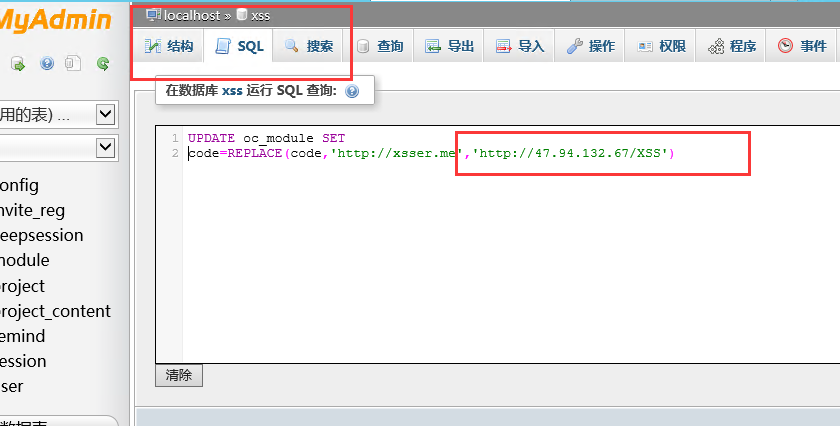Screen dimensions: 840x426
Task: Click the copy documents icon in sidebar
Action: tap(73, 64)
